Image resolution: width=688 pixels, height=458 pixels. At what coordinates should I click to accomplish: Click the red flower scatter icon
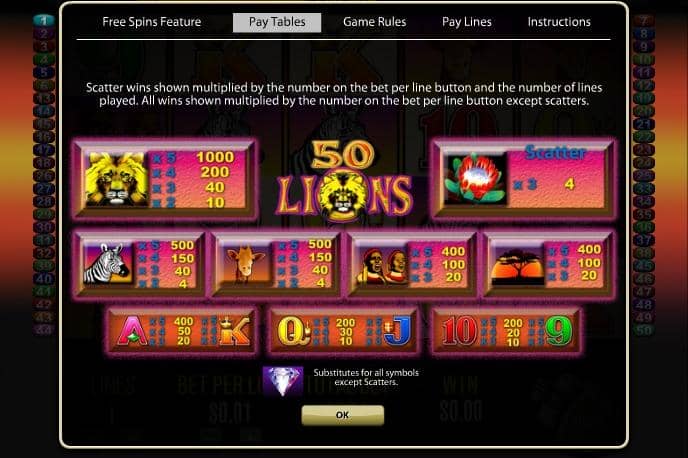click(x=475, y=179)
